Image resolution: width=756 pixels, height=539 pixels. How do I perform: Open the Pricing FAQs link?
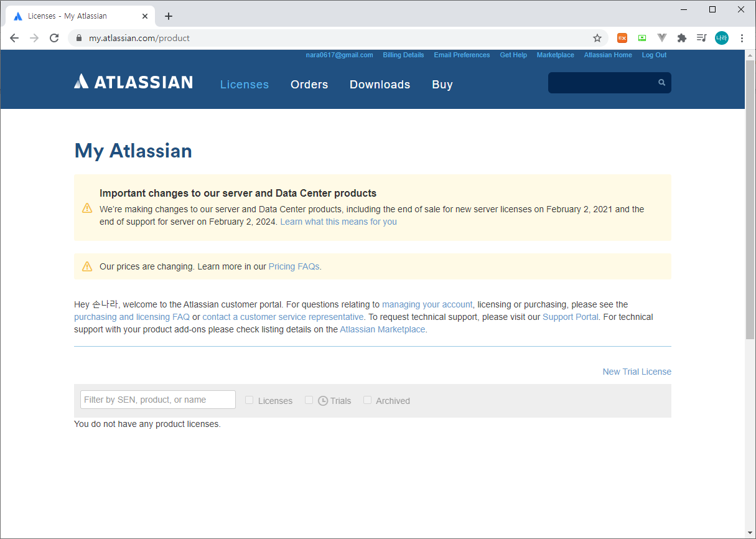pyautogui.click(x=294, y=266)
